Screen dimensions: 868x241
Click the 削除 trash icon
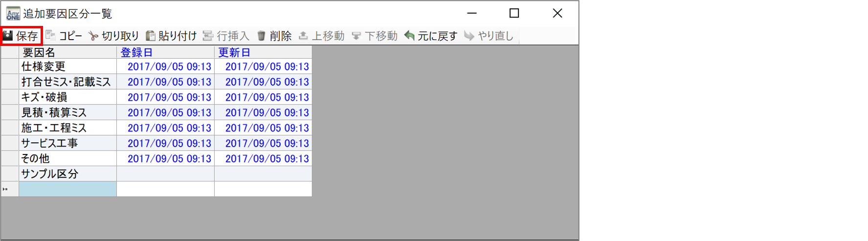pyautogui.click(x=261, y=36)
